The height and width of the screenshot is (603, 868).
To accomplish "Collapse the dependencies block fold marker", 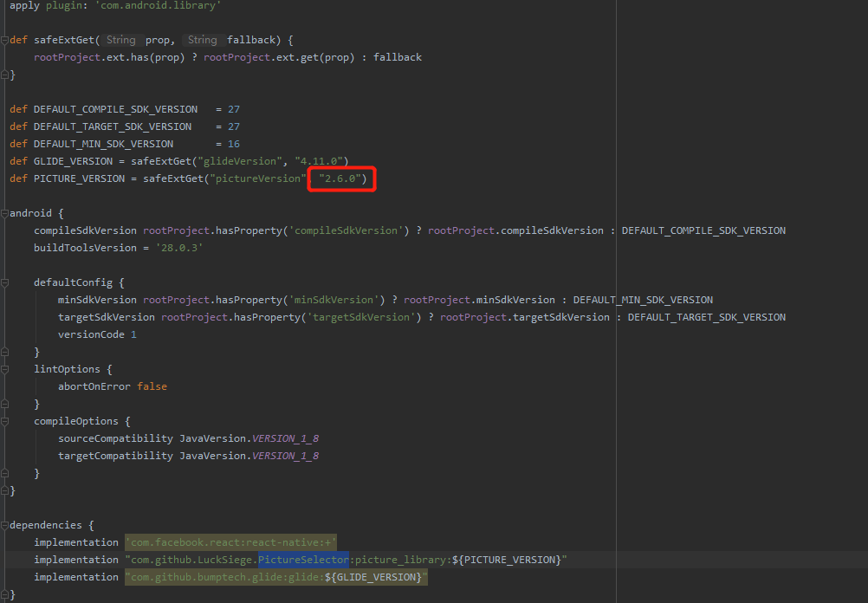I will pos(4,525).
